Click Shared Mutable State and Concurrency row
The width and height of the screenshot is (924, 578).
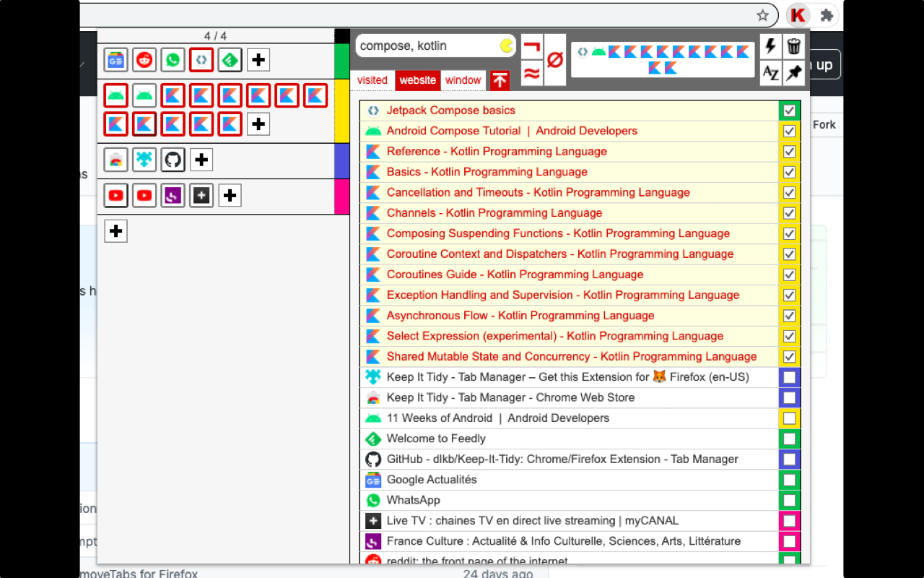(570, 357)
